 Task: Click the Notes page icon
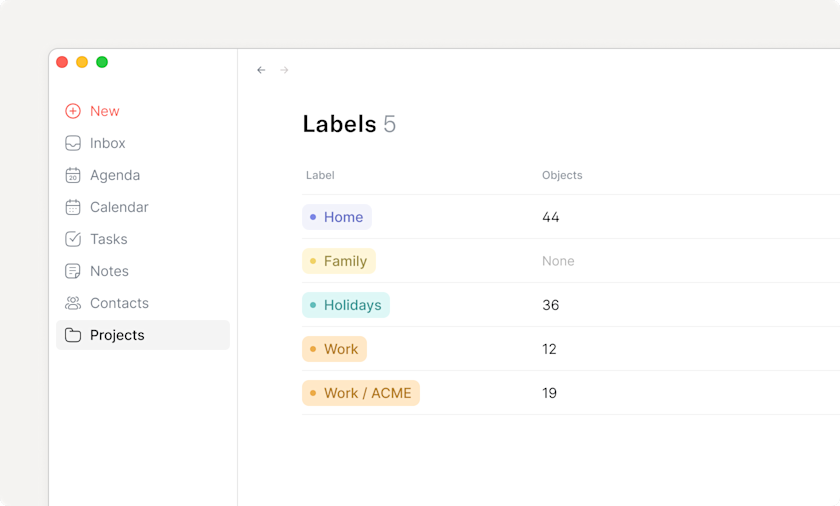[73, 271]
